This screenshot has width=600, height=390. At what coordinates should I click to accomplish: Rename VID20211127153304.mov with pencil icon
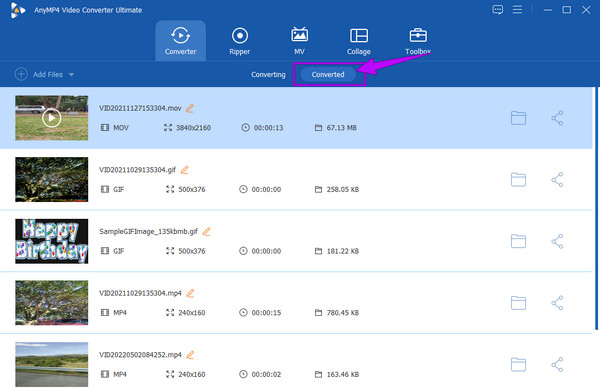pos(189,108)
